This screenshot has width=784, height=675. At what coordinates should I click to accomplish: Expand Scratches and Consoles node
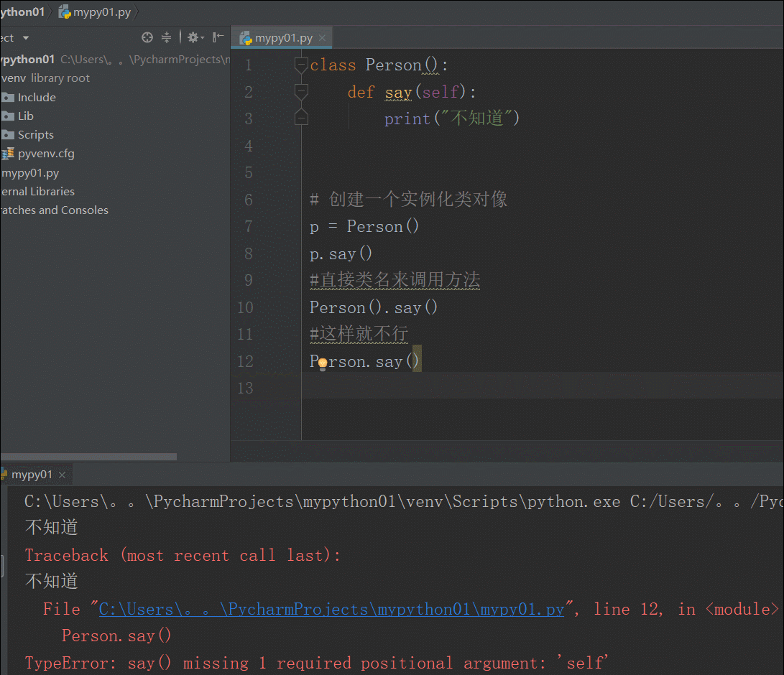click(x=54, y=210)
